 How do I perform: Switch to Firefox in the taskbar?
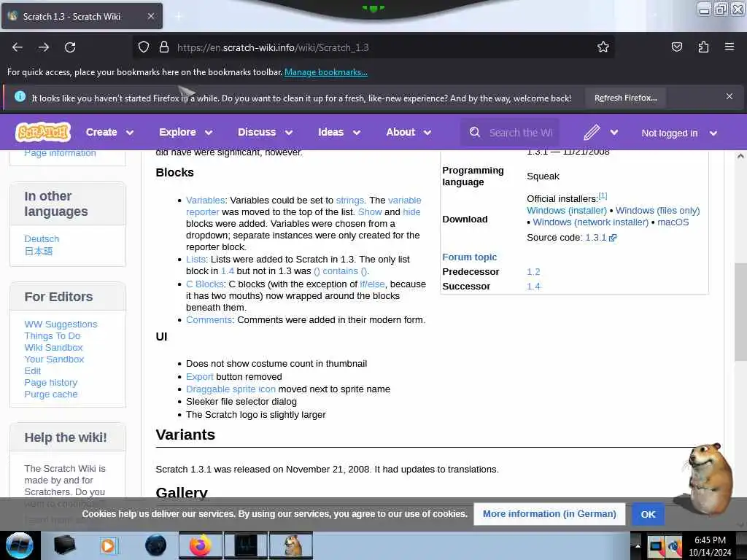click(201, 545)
